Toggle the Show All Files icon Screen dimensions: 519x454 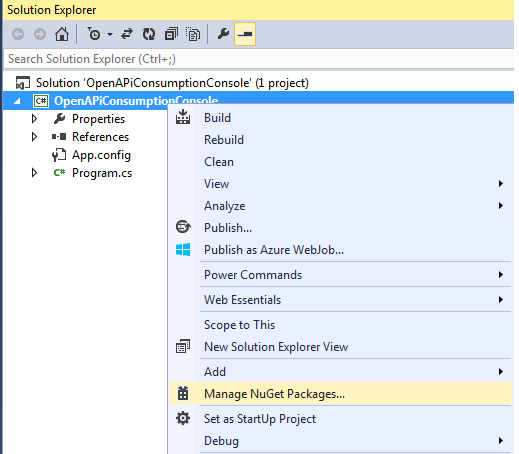point(193,34)
